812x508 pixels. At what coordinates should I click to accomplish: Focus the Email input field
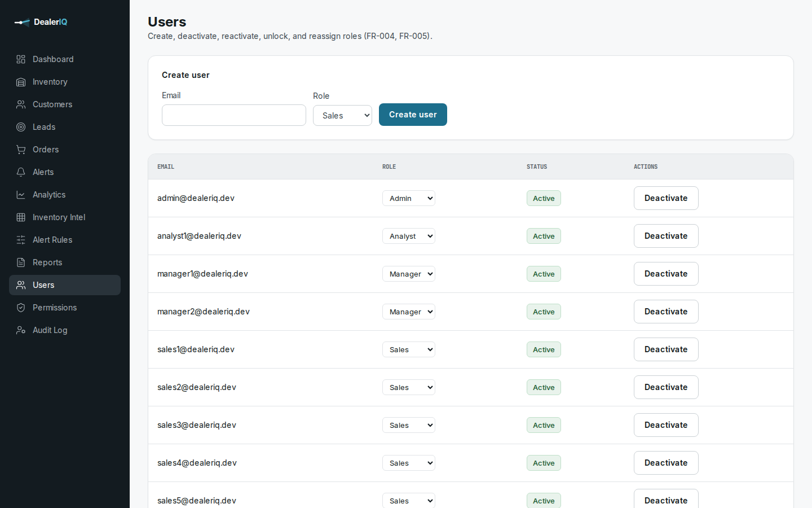point(234,115)
